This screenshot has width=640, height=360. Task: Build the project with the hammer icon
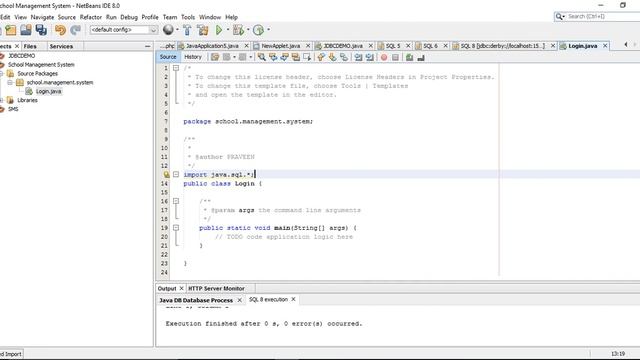point(187,30)
